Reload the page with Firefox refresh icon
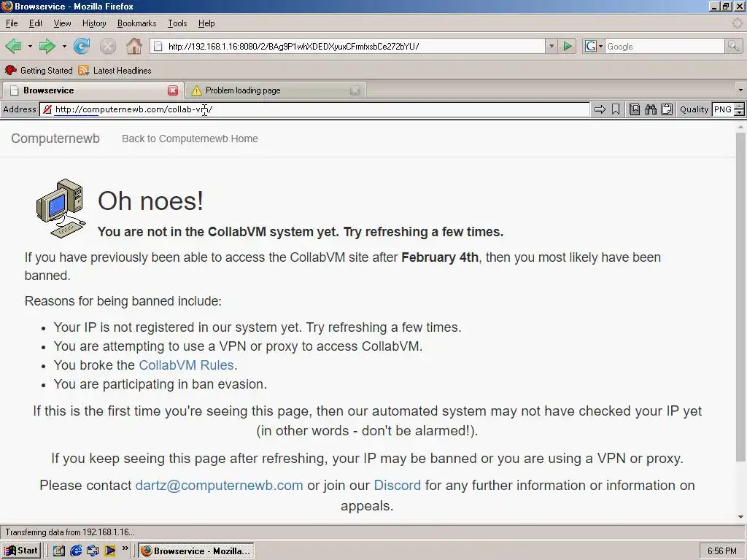 (x=82, y=46)
